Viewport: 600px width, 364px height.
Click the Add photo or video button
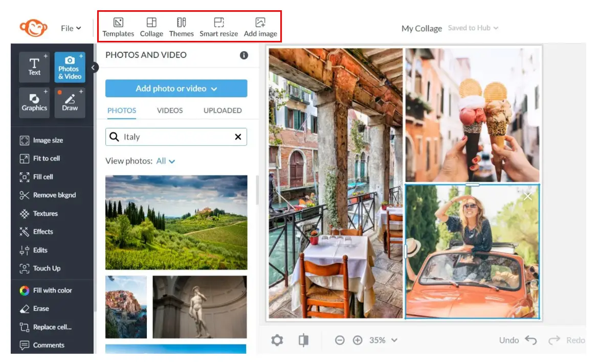(176, 88)
